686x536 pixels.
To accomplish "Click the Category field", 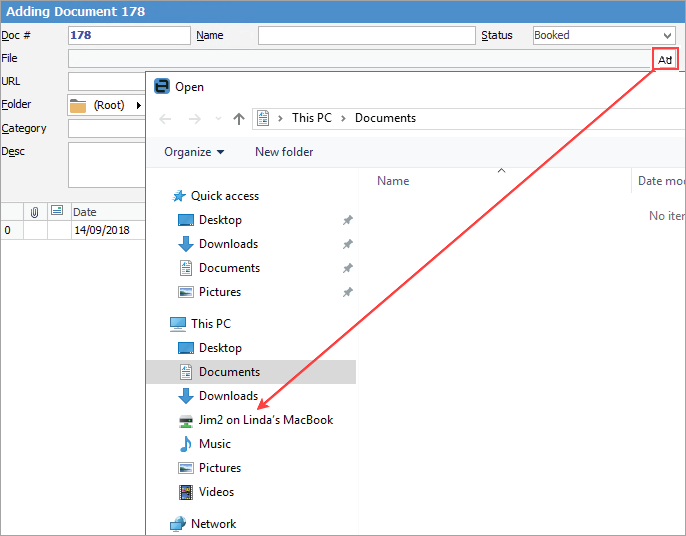I will click(x=106, y=129).
